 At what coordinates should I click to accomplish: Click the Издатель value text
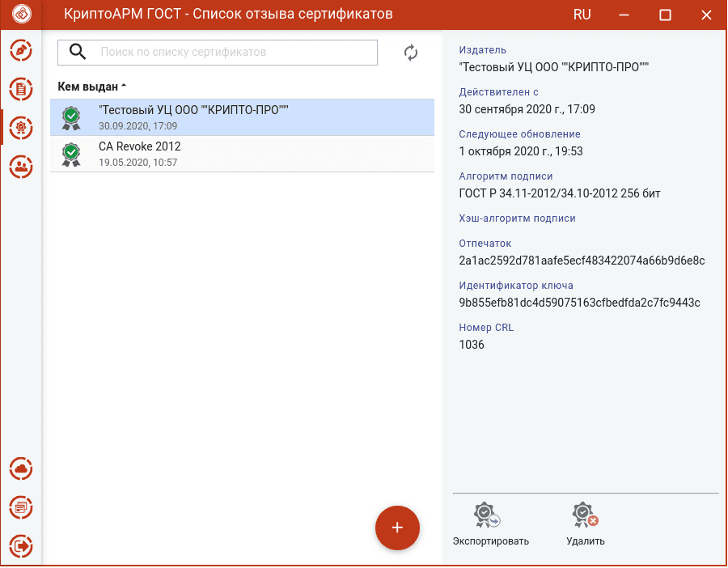click(x=554, y=67)
